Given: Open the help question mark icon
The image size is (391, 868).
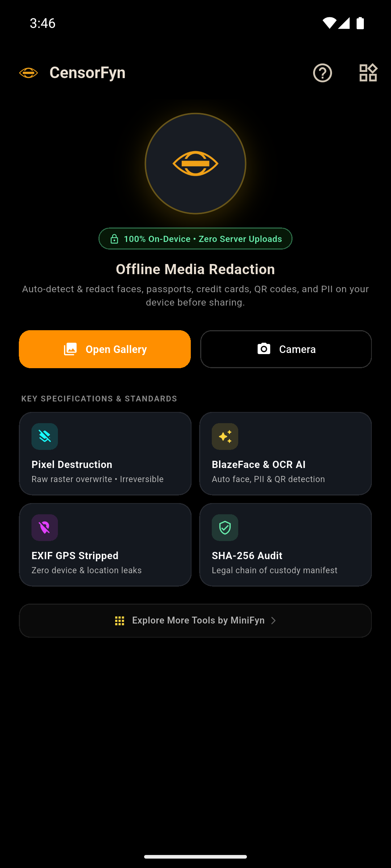Looking at the screenshot, I should tap(322, 73).
